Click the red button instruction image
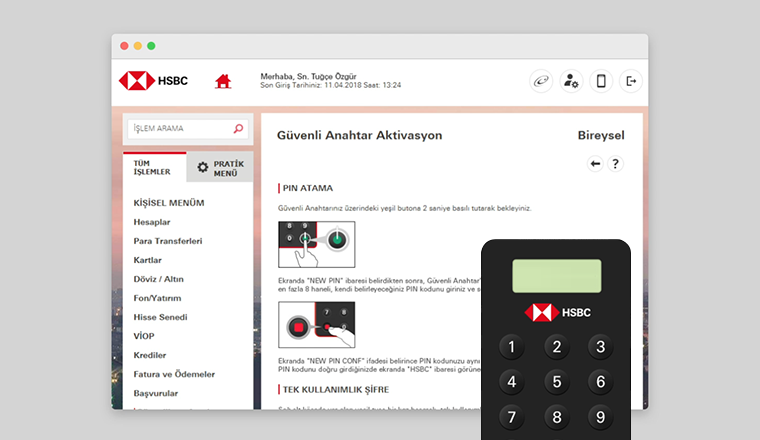Viewport: 760px width, 440px height. coord(317,325)
